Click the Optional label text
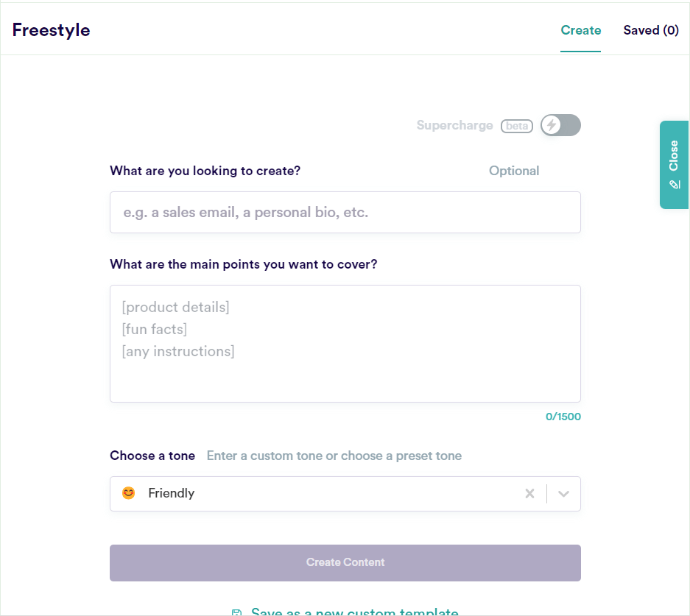 click(514, 171)
